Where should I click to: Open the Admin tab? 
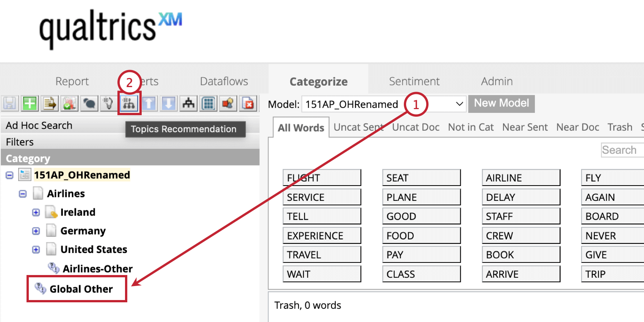(x=497, y=81)
